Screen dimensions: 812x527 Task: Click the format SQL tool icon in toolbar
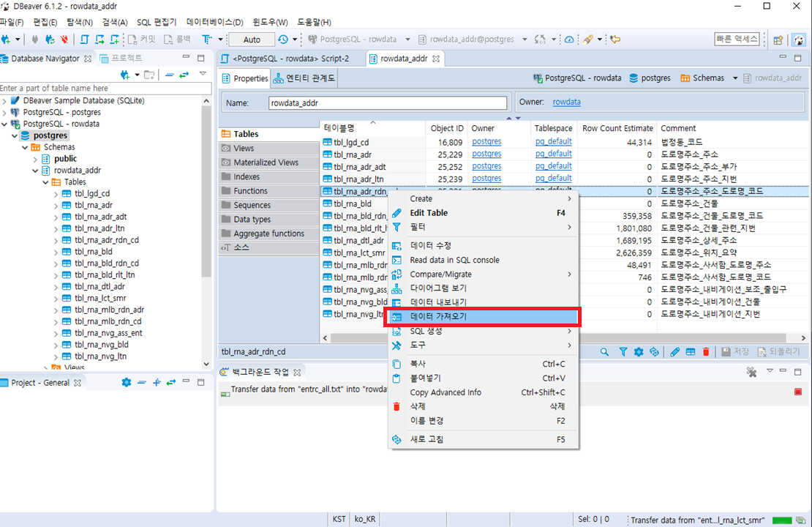207,40
